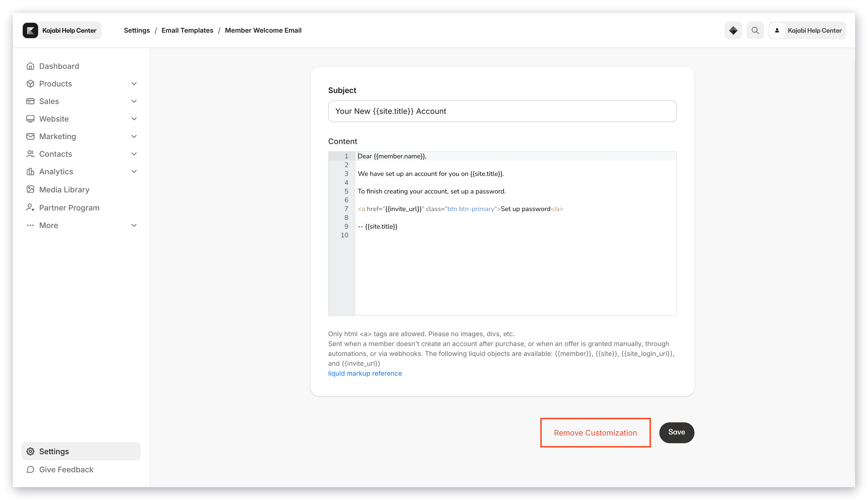Click the Partner Program person-star icon
Image resolution: width=868 pixels, height=500 pixels.
[x=30, y=207]
